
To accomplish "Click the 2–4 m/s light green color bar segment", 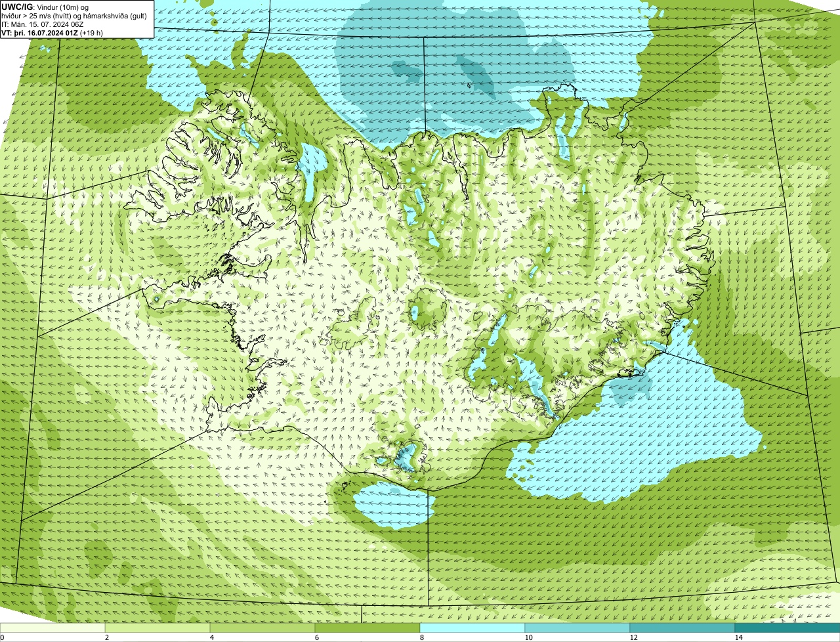I will (x=158, y=628).
